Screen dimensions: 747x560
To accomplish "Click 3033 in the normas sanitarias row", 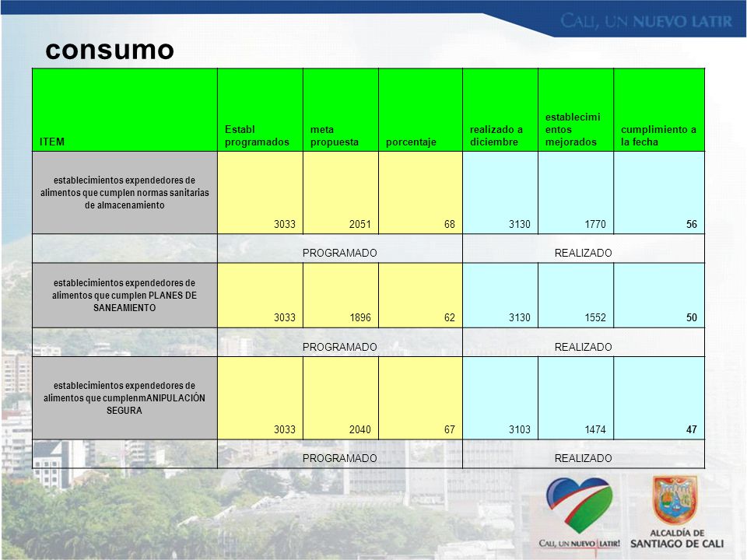I will [285, 224].
